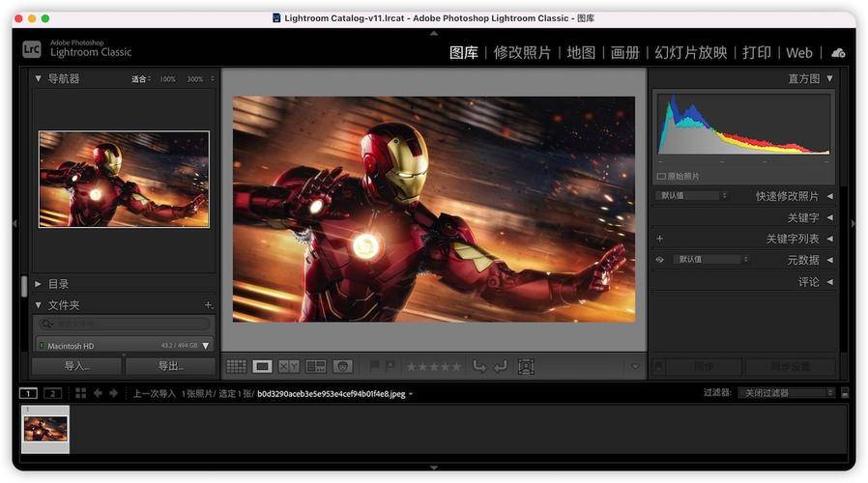Add a folder with the plus icon
868x483 pixels.
208,305
